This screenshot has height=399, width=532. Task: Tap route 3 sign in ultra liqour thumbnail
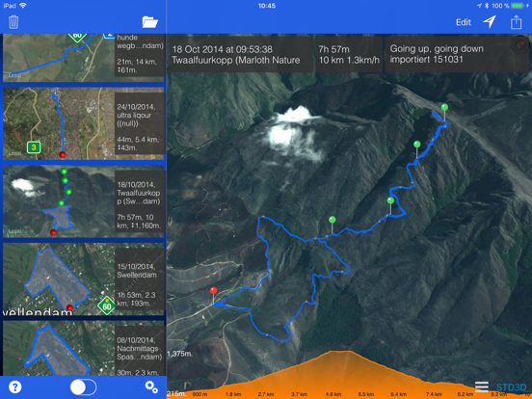point(33,147)
